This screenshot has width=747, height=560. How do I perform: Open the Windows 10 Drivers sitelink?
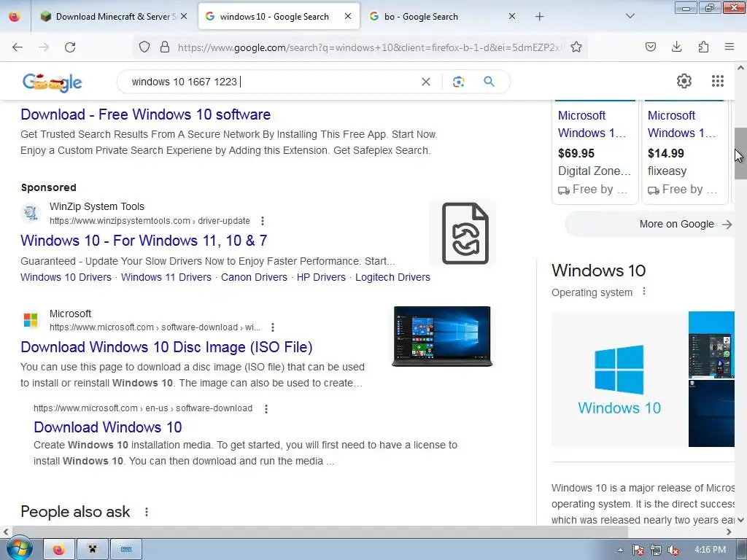pyautogui.click(x=66, y=277)
